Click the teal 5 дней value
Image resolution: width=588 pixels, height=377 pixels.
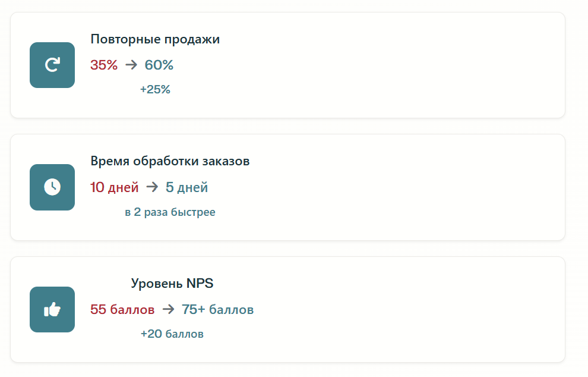tap(186, 187)
